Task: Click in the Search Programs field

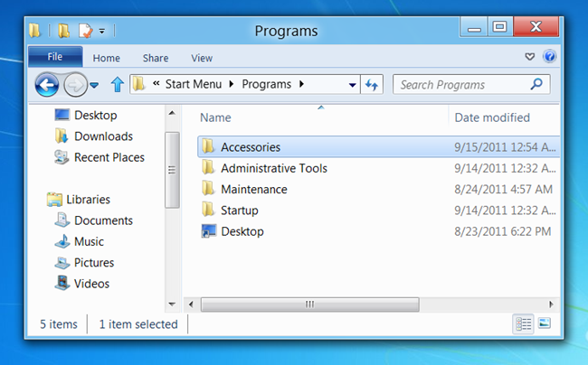Action: click(x=471, y=84)
